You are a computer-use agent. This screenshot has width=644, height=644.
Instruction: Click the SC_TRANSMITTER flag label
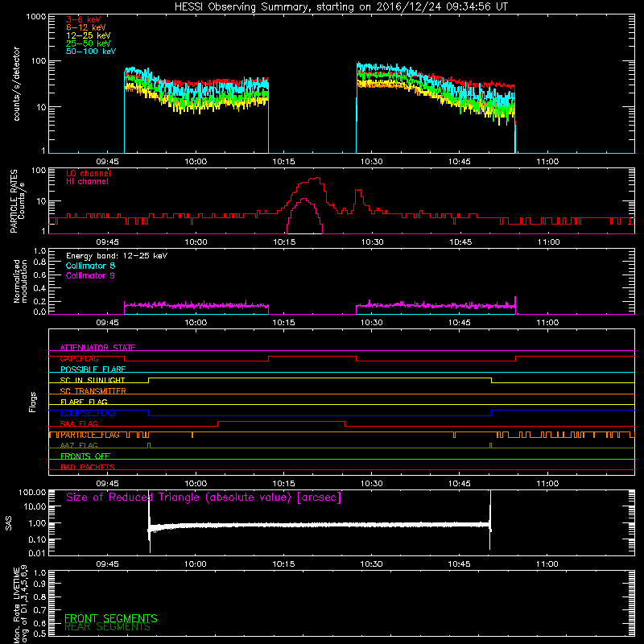pos(93,391)
